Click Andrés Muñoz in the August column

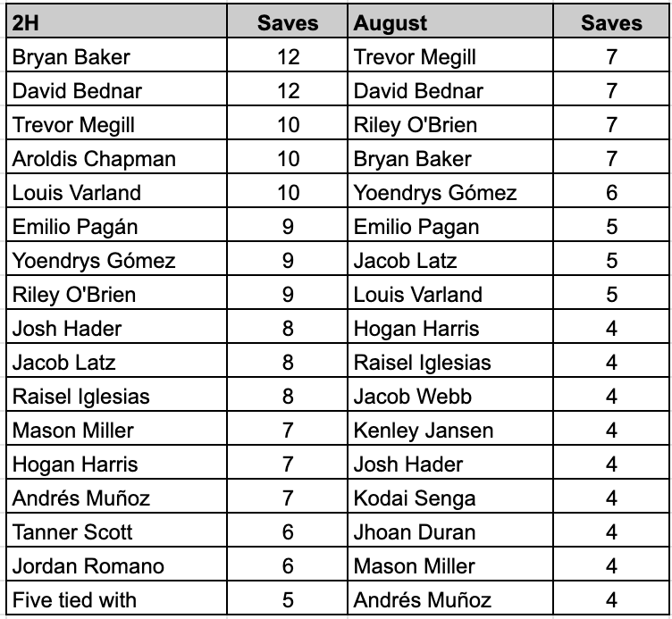point(450,598)
